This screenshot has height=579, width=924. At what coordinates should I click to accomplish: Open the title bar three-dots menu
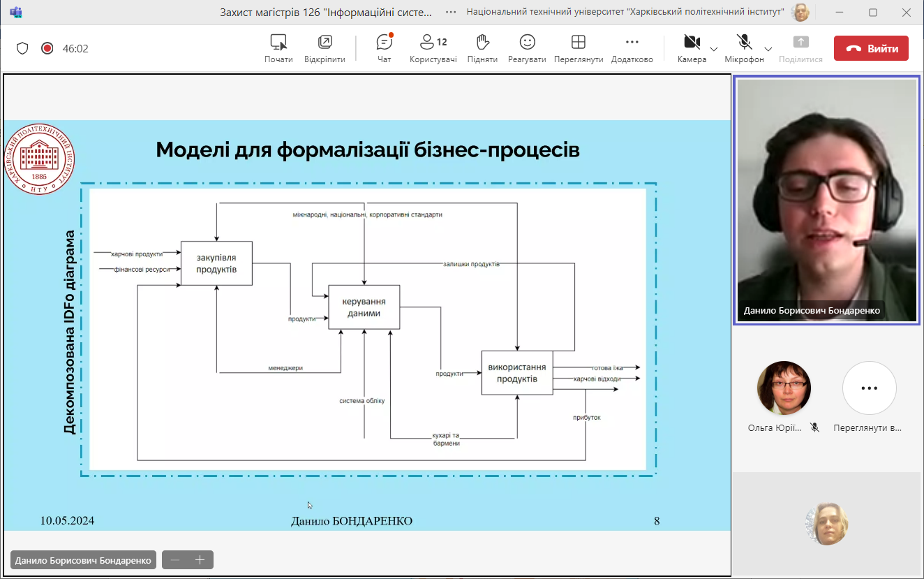[452, 12]
